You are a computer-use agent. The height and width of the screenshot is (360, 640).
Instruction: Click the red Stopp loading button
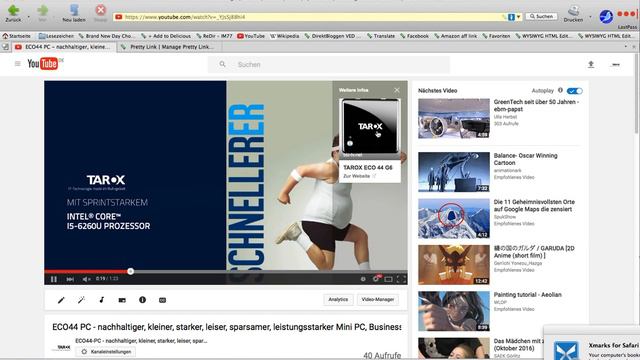click(x=100, y=10)
